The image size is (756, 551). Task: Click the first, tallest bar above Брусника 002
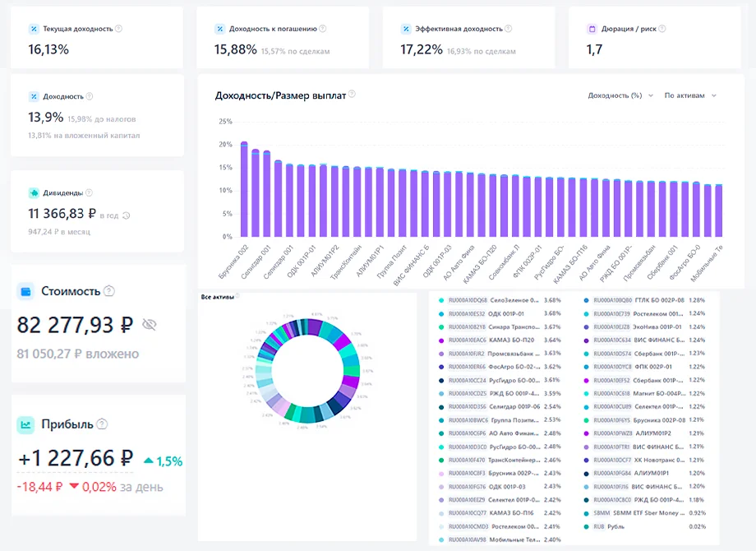pos(244,189)
